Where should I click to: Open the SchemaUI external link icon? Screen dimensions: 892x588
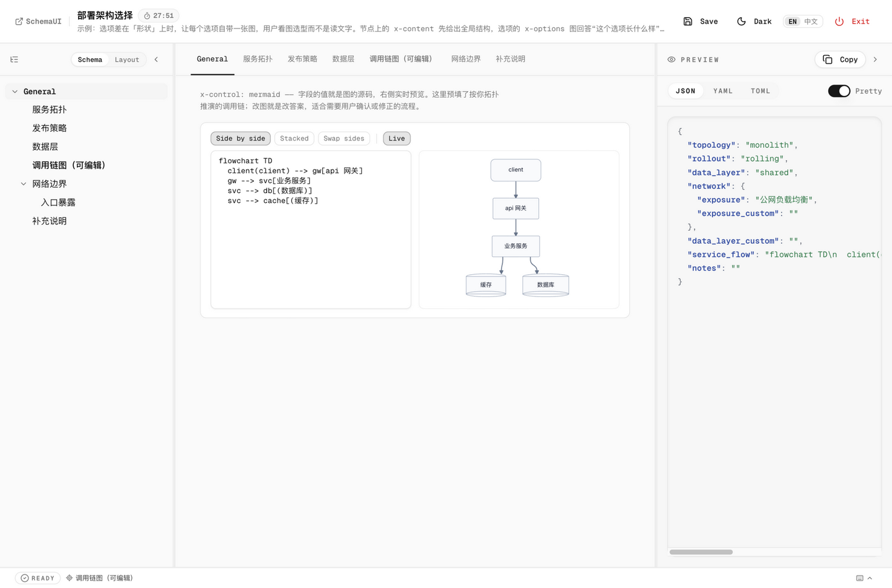[19, 21]
